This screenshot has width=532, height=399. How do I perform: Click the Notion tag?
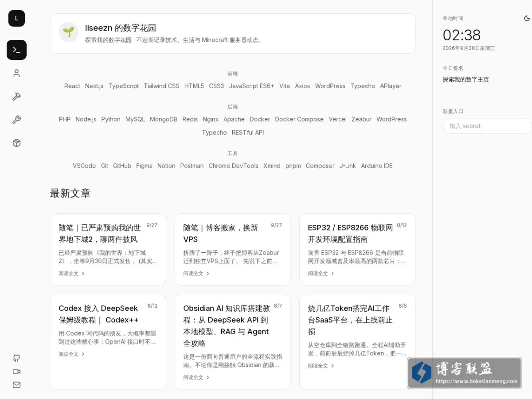[166, 166]
